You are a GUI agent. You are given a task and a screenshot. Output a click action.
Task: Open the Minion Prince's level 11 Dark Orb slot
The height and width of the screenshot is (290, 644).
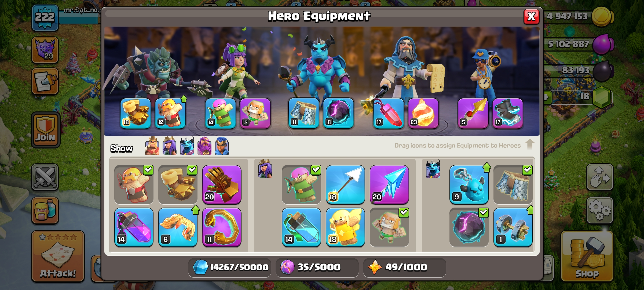tap(338, 113)
